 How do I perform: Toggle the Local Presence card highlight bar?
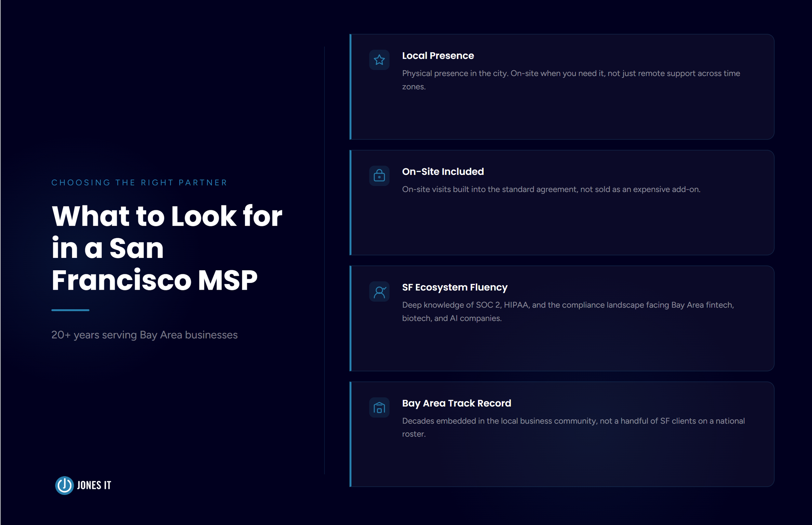click(x=351, y=86)
